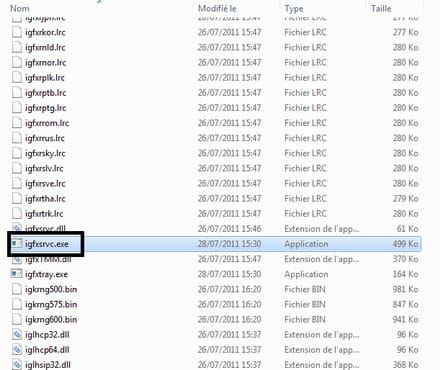Sort by the Modifié le column header

pyautogui.click(x=217, y=8)
